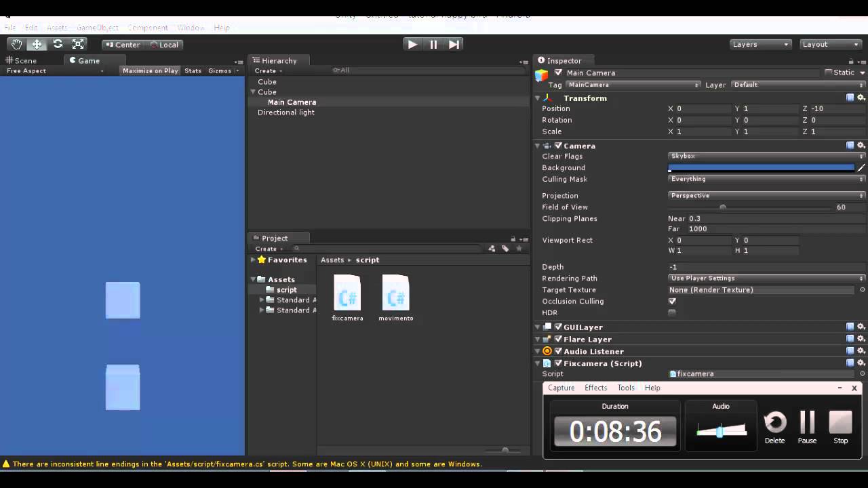Open the Free Aspect dropdown
Screen dimensions: 868x488
(x=55, y=70)
